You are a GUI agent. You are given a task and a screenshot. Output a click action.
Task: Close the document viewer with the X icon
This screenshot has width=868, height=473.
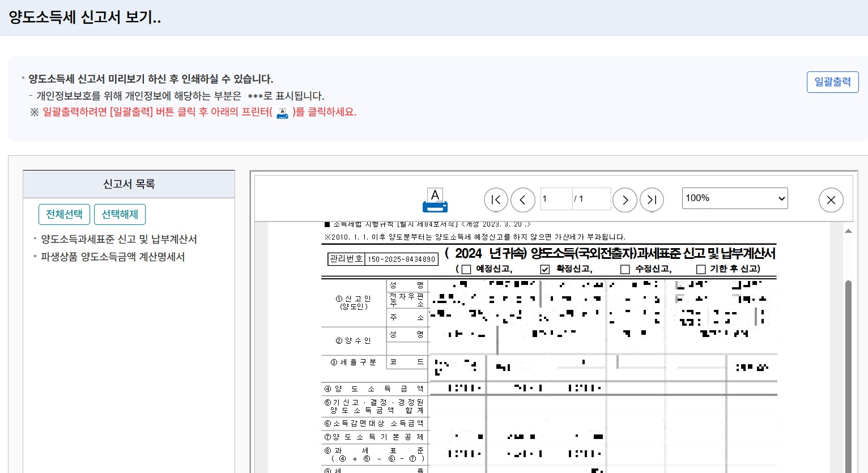click(x=831, y=200)
